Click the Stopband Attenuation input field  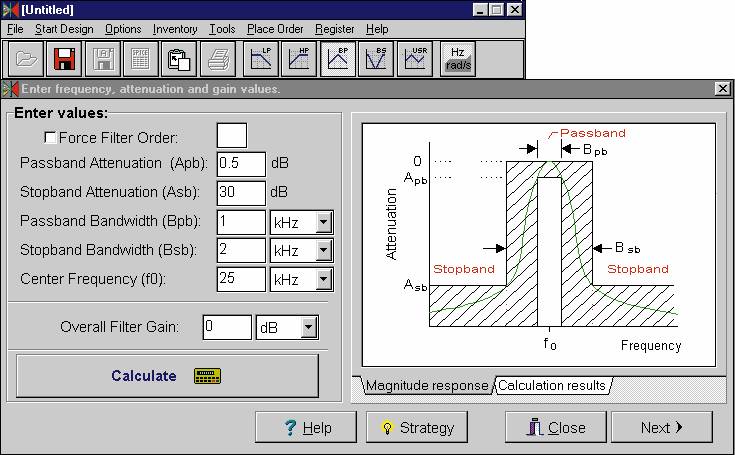click(240, 192)
